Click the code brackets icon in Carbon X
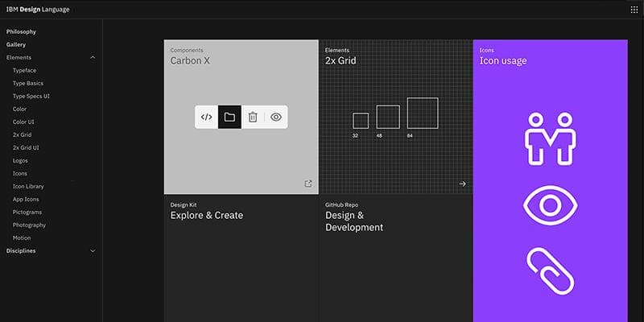Image resolution: width=644 pixels, height=322 pixels. pyautogui.click(x=206, y=117)
